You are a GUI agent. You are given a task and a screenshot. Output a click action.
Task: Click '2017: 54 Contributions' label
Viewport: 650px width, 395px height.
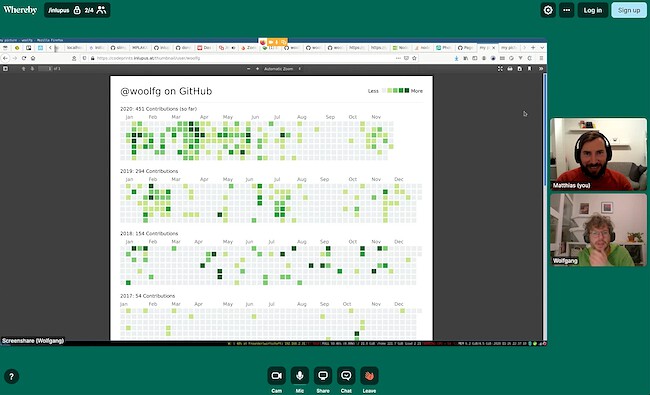pos(147,296)
